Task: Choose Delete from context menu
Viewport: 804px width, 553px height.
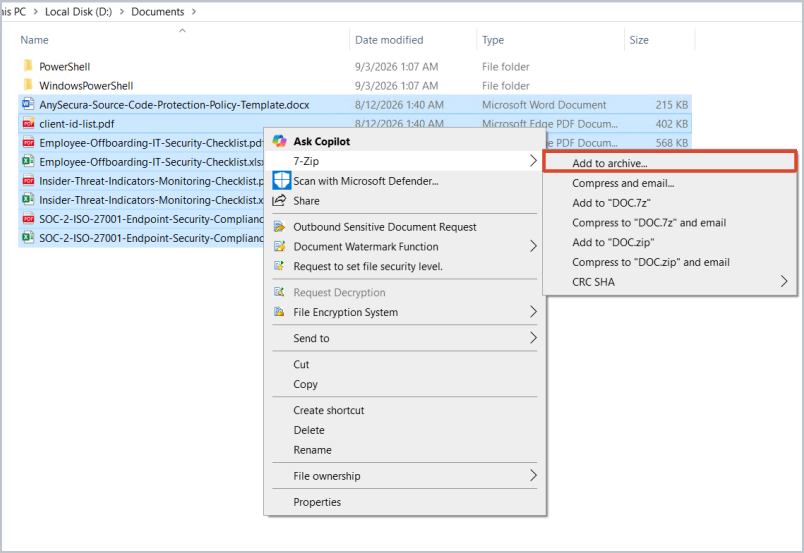Action: click(405, 430)
